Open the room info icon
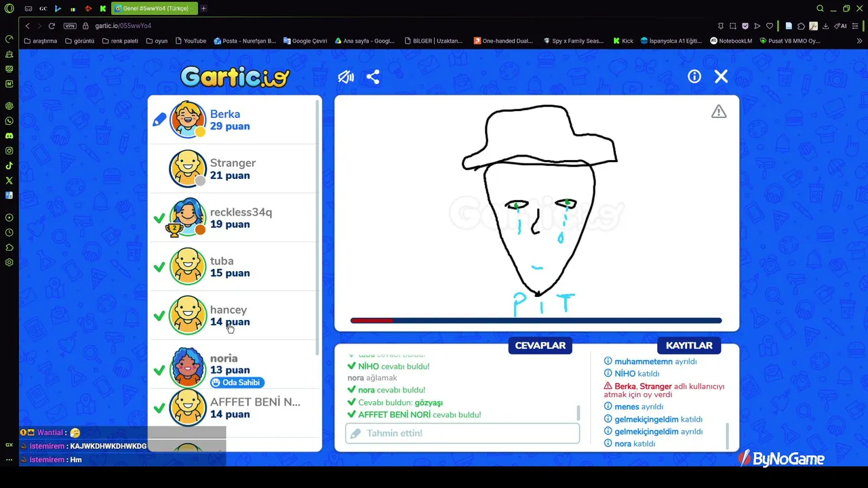The width and height of the screenshot is (868, 488). [x=694, y=77]
